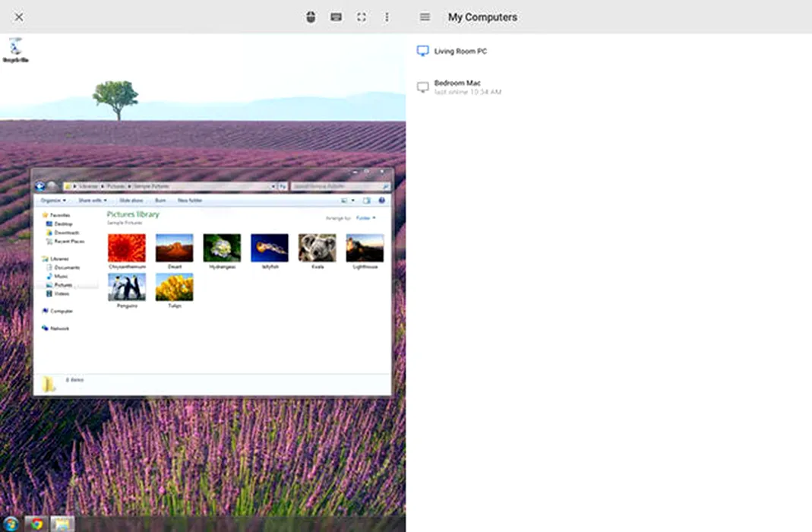The height and width of the screenshot is (532, 812).
Task: Change Arrange by Folder dropdown
Action: [x=365, y=218]
